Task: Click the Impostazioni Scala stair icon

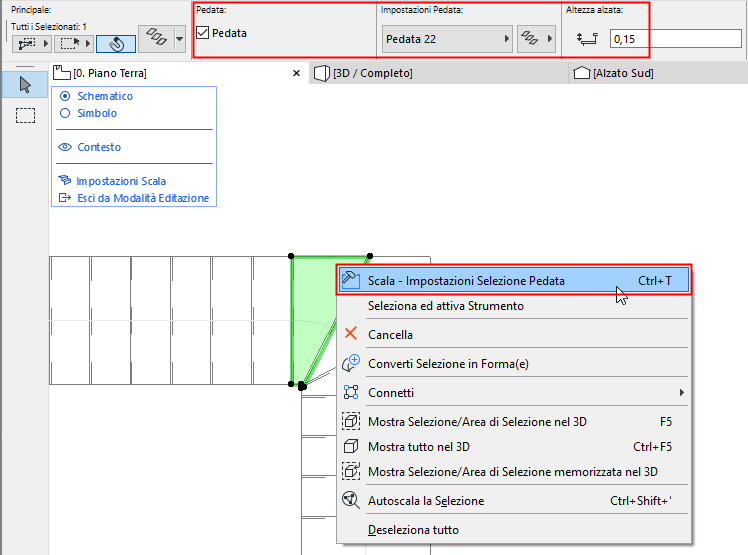Action: [64, 180]
